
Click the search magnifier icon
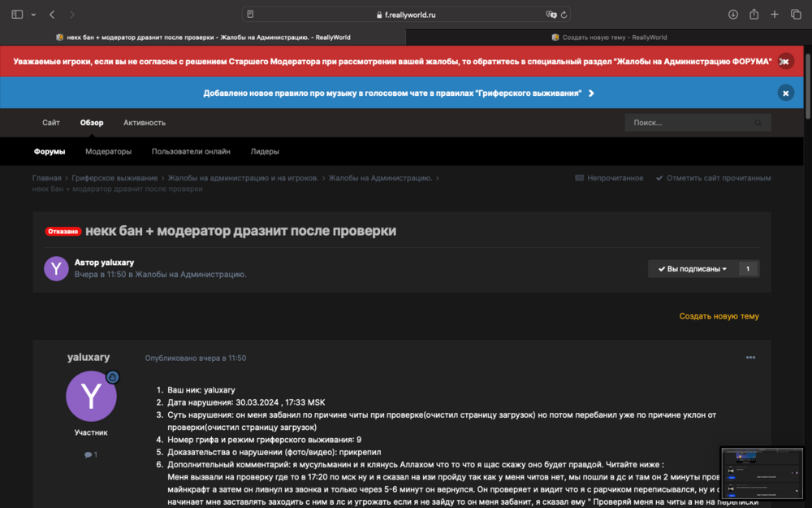(x=758, y=123)
